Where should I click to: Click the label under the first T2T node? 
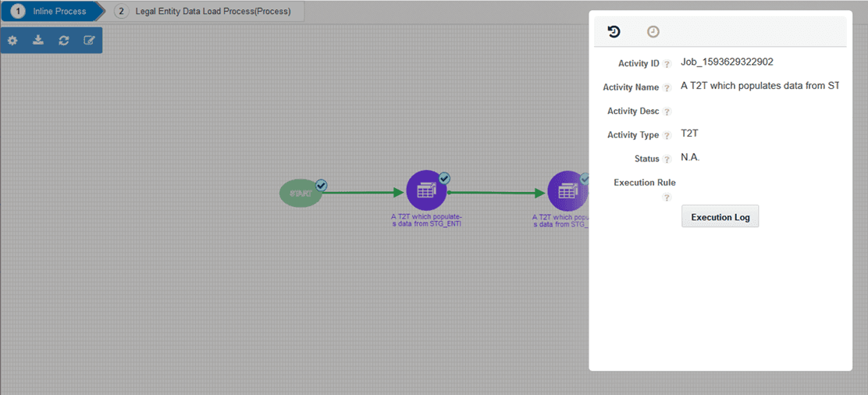[426, 220]
